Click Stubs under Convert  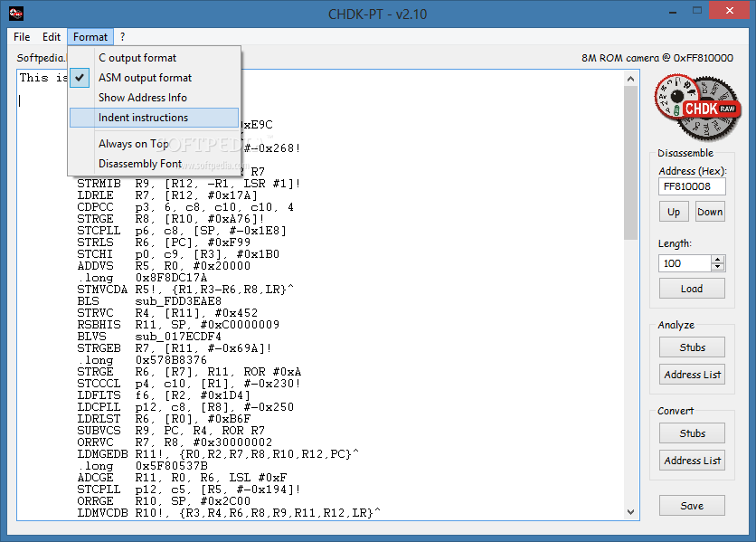[x=692, y=433]
